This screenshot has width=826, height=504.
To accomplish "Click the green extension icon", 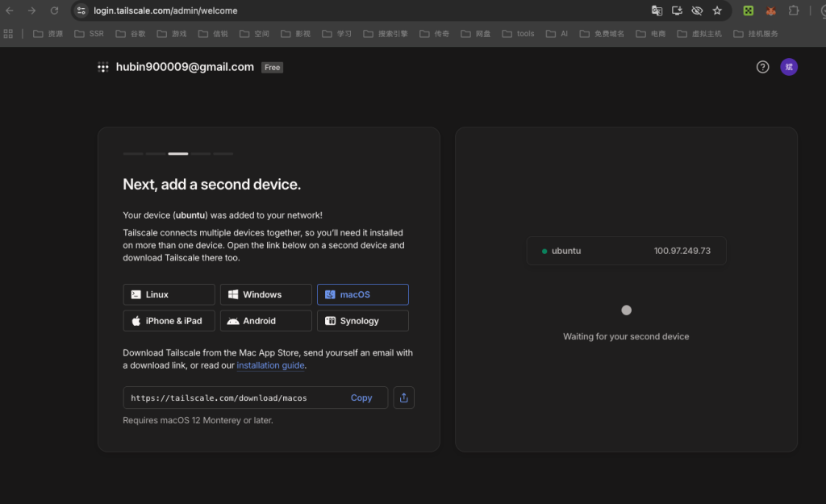I will pyautogui.click(x=748, y=11).
